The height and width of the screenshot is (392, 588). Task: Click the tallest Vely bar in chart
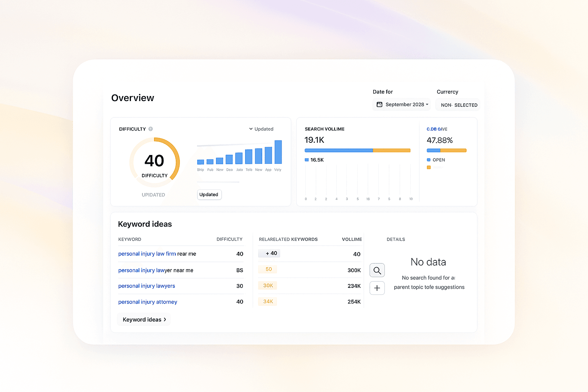tap(278, 152)
